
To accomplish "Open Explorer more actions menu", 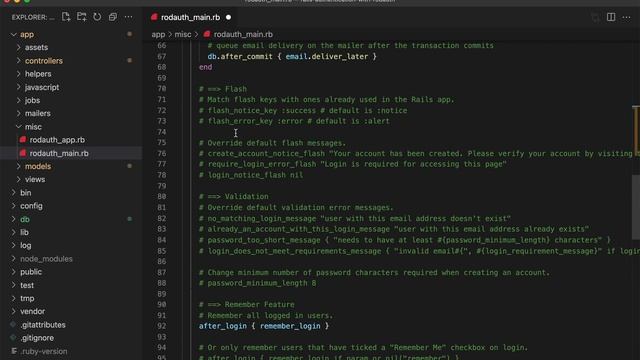I will click(129, 17).
